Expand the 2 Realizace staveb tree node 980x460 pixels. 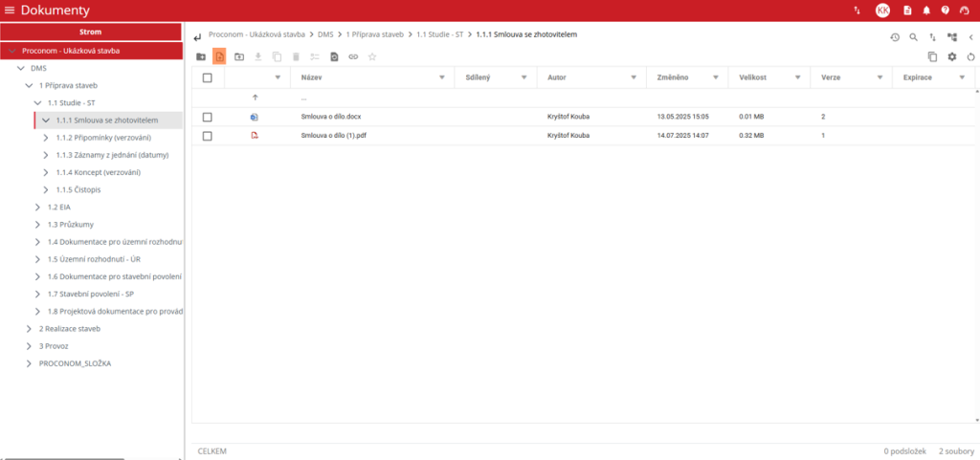click(x=29, y=328)
